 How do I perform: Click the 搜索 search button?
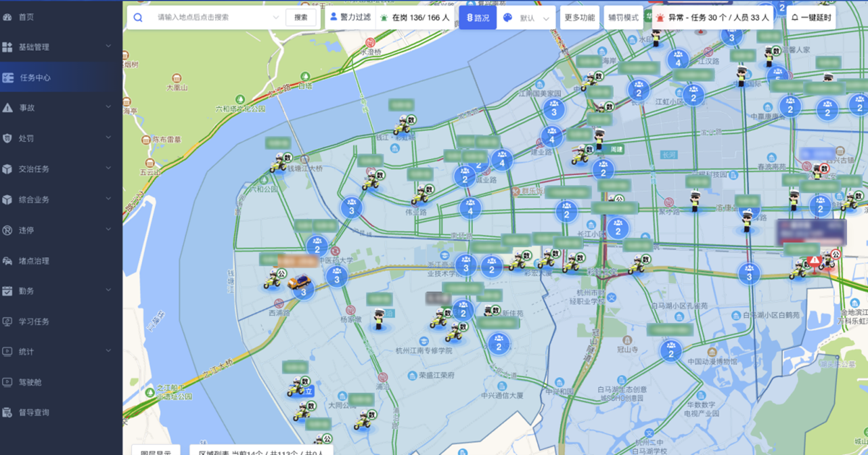(301, 18)
